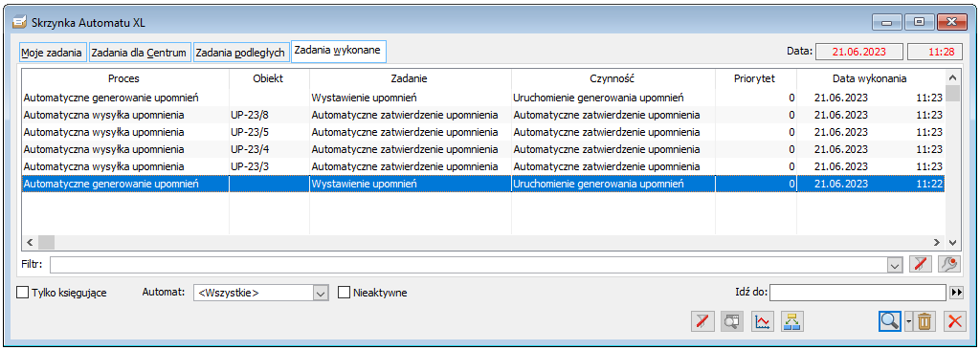Screen dimensions: 980x350
Task: Click Wystawienie upomnień in the first row
Action: coord(365,98)
